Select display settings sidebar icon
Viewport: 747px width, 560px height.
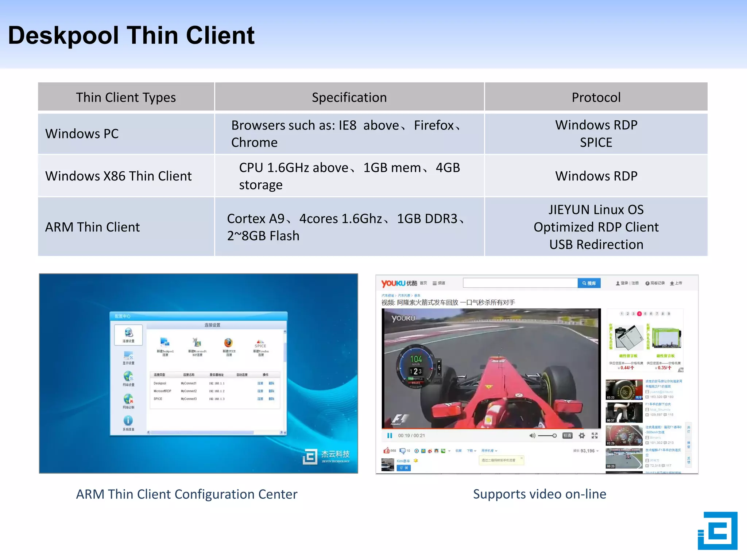coord(128,355)
